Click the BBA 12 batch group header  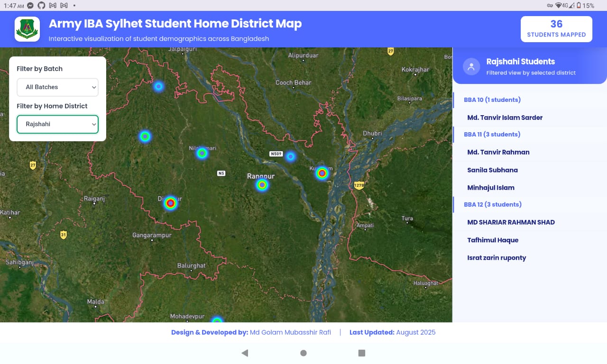pos(492,205)
